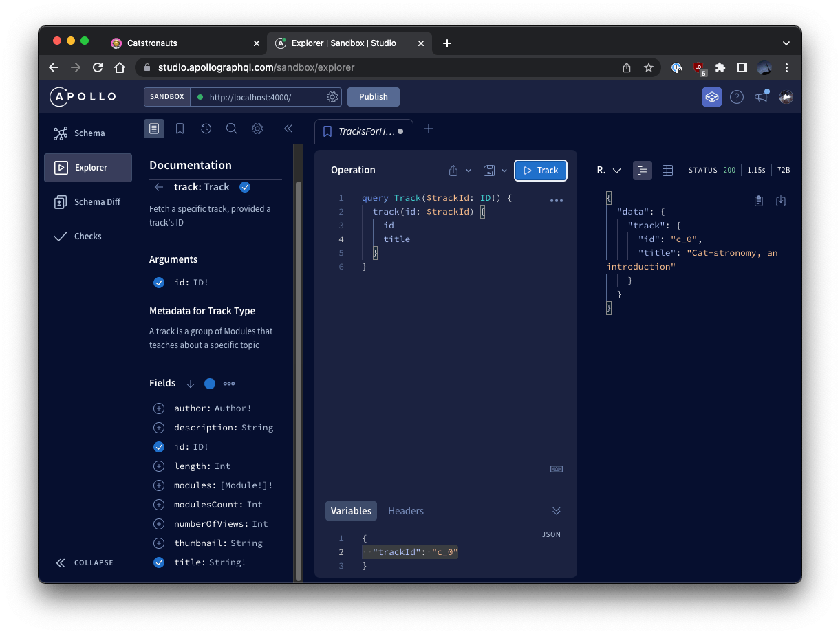Select the Explorer sidebar item
This screenshot has width=840, height=634.
(x=87, y=168)
